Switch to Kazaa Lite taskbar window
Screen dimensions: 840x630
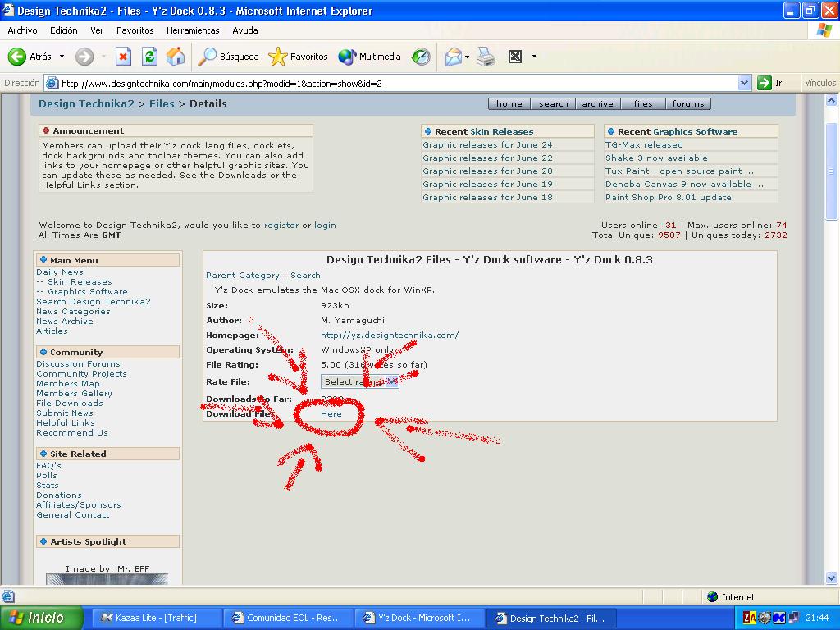point(155,618)
